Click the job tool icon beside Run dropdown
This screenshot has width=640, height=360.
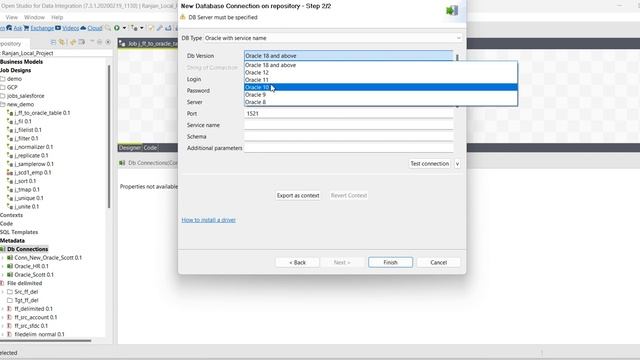[134, 28]
